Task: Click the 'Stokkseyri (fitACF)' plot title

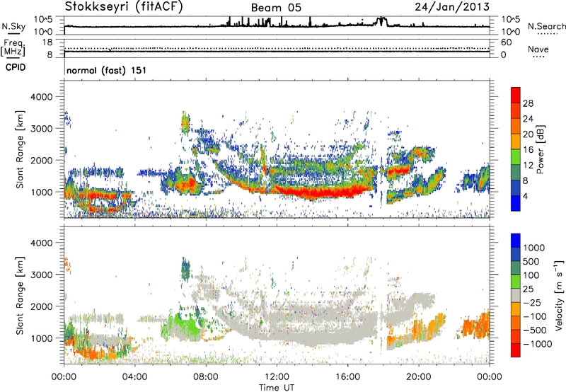Action: pos(124,7)
